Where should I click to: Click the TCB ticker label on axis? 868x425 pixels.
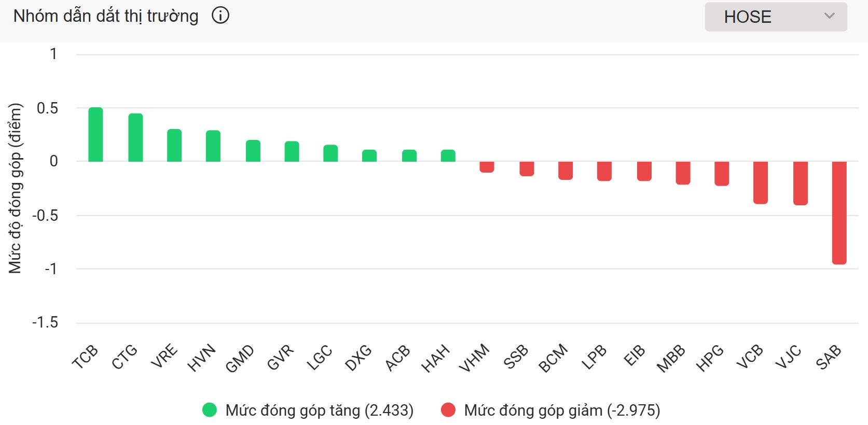tap(85, 357)
